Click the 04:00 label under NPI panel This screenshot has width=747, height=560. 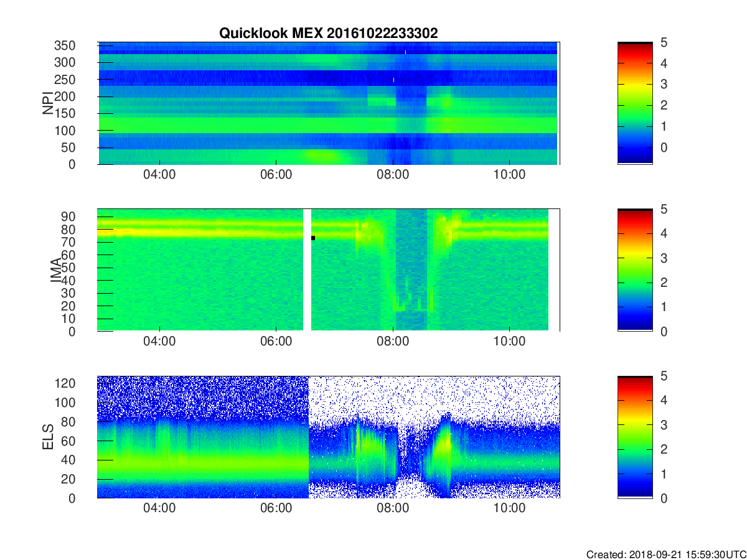coord(159,175)
